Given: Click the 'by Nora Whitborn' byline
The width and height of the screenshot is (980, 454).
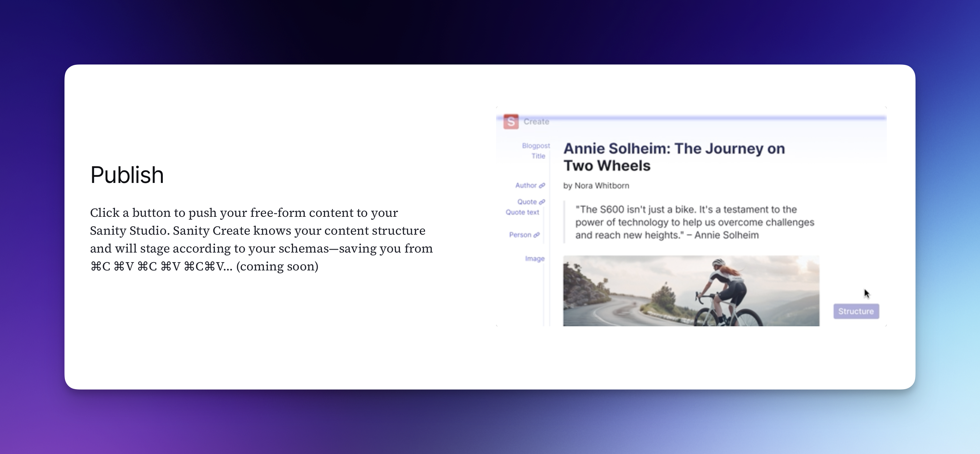Looking at the screenshot, I should pyautogui.click(x=596, y=186).
